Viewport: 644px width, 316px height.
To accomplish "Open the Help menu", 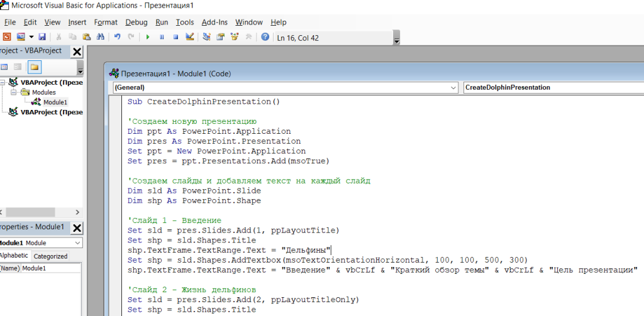I will tap(279, 22).
